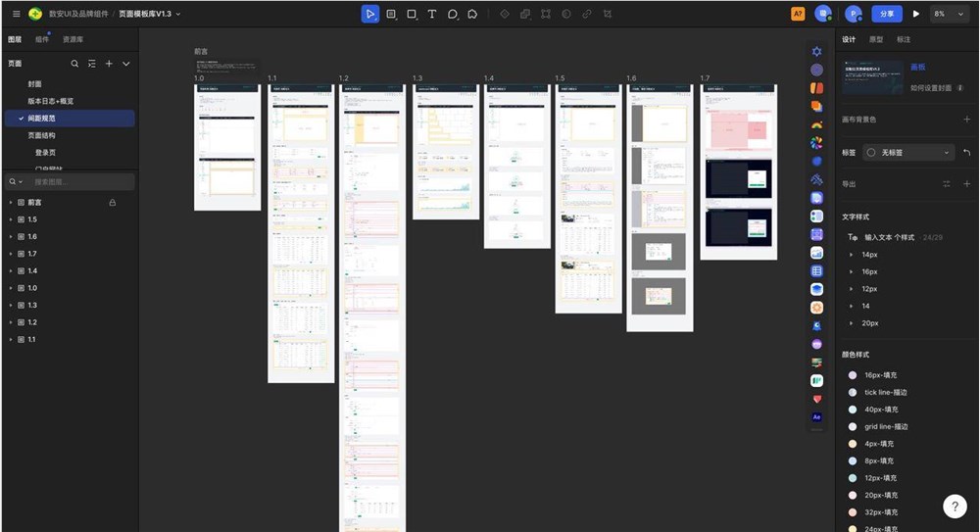Open the Ae plugin icon
Viewport: 980px width, 532px height.
pos(816,417)
